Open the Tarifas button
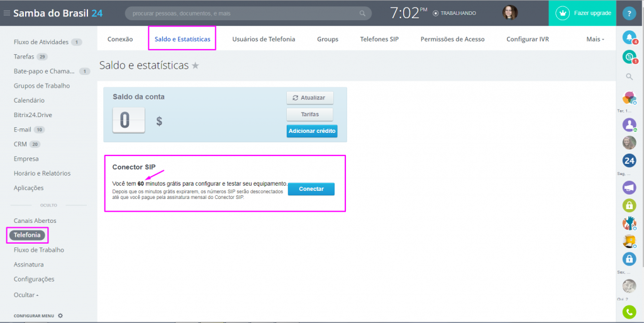 309,115
